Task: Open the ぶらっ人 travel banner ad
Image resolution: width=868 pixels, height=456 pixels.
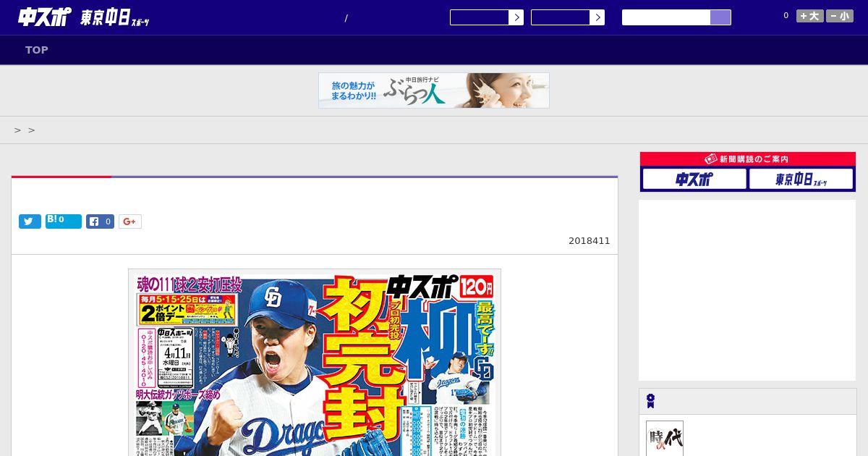Action: 434,90
